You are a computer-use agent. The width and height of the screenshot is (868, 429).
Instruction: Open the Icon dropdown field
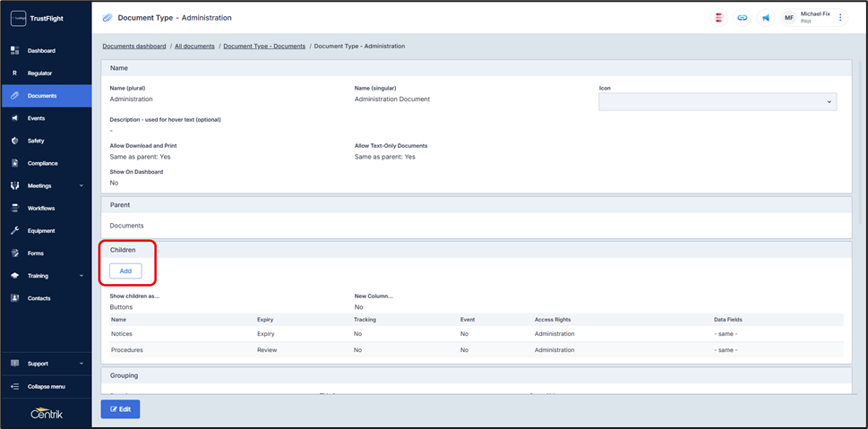pos(717,102)
